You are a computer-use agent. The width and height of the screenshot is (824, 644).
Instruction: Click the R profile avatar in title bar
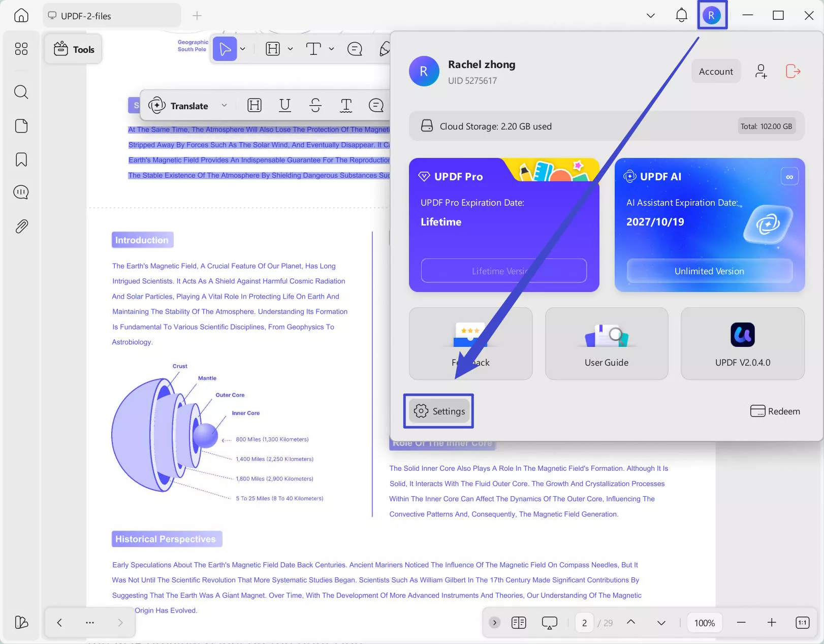point(712,15)
